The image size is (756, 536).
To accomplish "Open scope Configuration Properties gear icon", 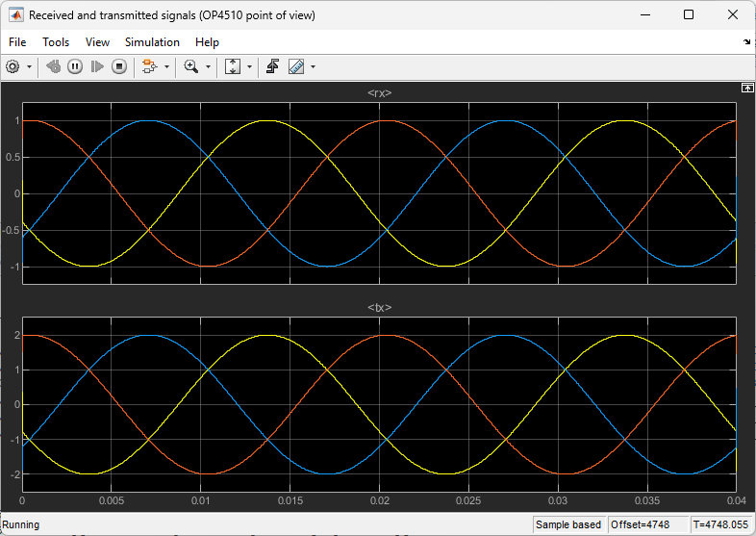I will (13, 66).
